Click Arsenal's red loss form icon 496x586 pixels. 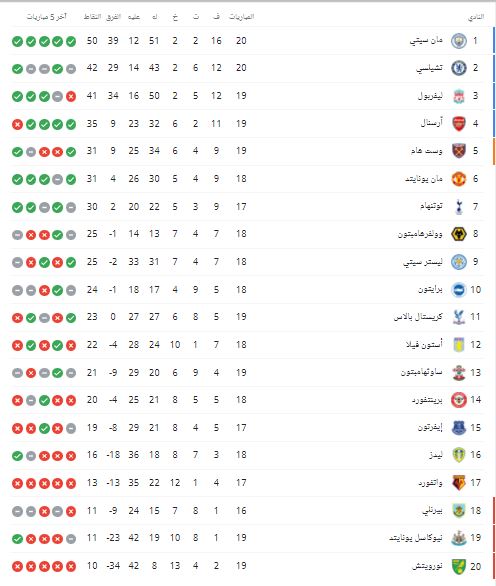[18, 124]
